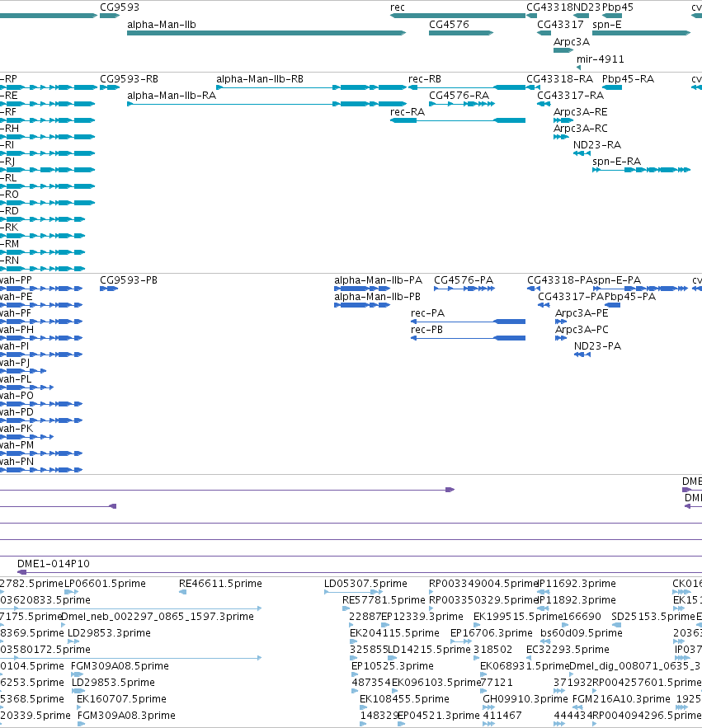Screen dimensions: 702x728
Task: Select the rec-PB protein label
Action: [426, 330]
